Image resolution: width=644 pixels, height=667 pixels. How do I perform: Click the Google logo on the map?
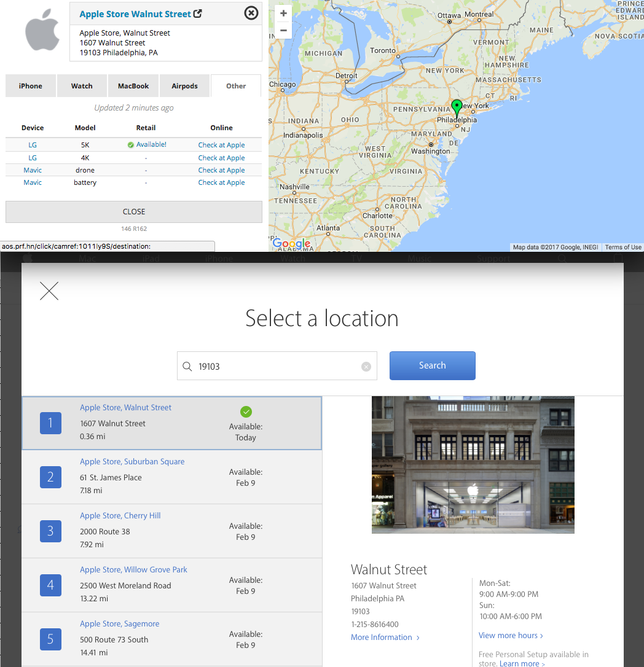click(x=291, y=243)
